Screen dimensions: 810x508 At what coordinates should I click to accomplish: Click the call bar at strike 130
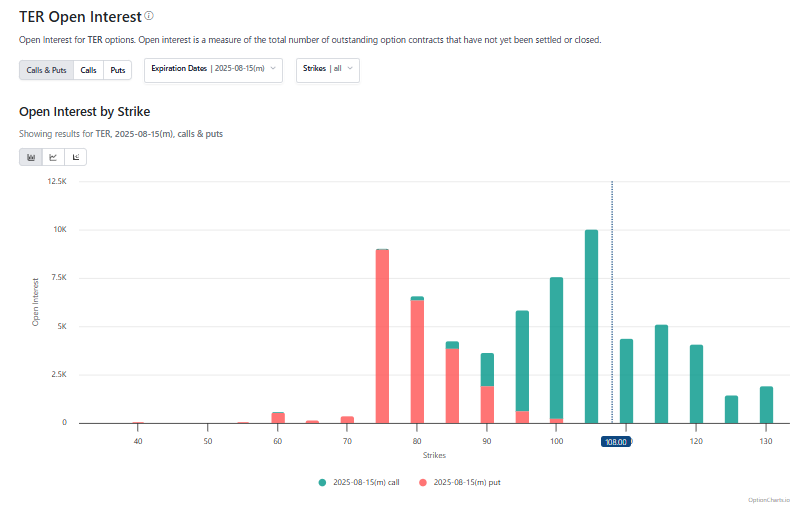(766, 404)
